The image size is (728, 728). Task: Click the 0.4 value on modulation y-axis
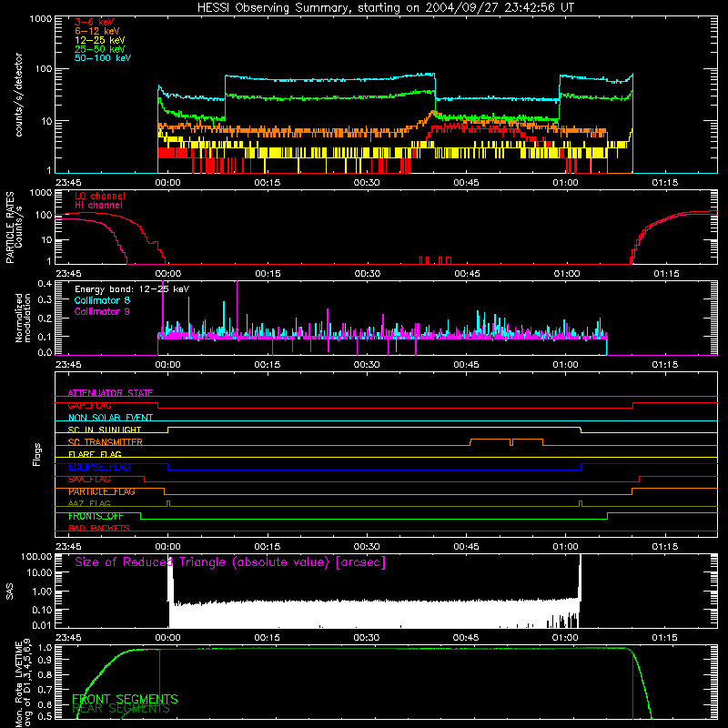click(45, 283)
